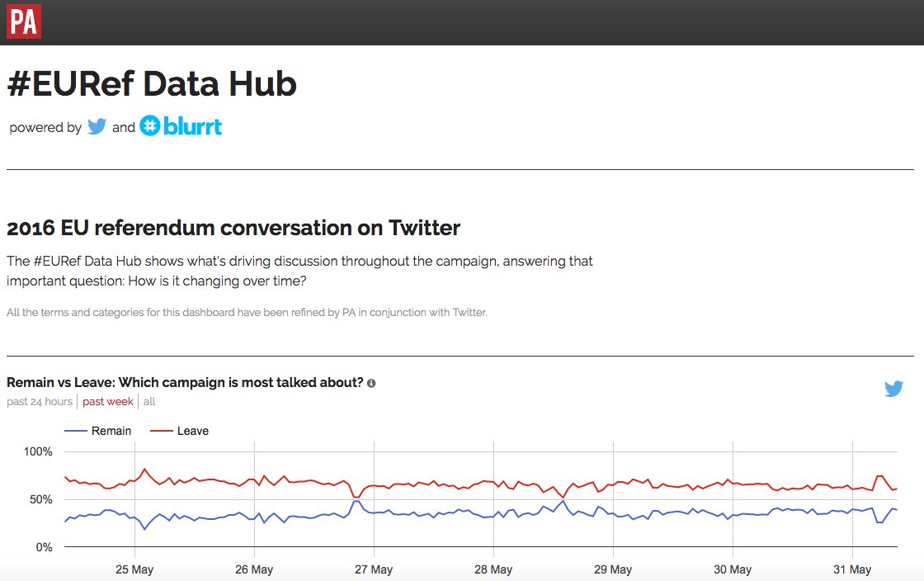Click the 31 May axis label
Screen dimensions: 924x581
(x=852, y=569)
